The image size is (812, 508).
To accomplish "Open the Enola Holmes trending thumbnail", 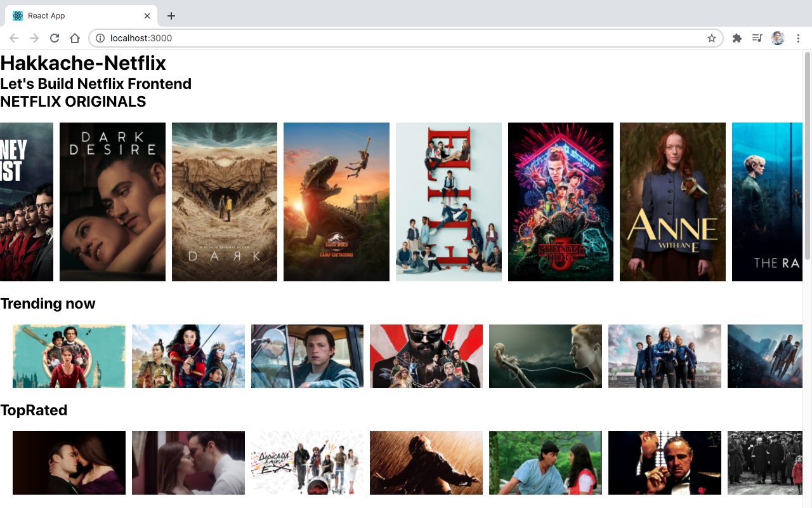I will [69, 356].
